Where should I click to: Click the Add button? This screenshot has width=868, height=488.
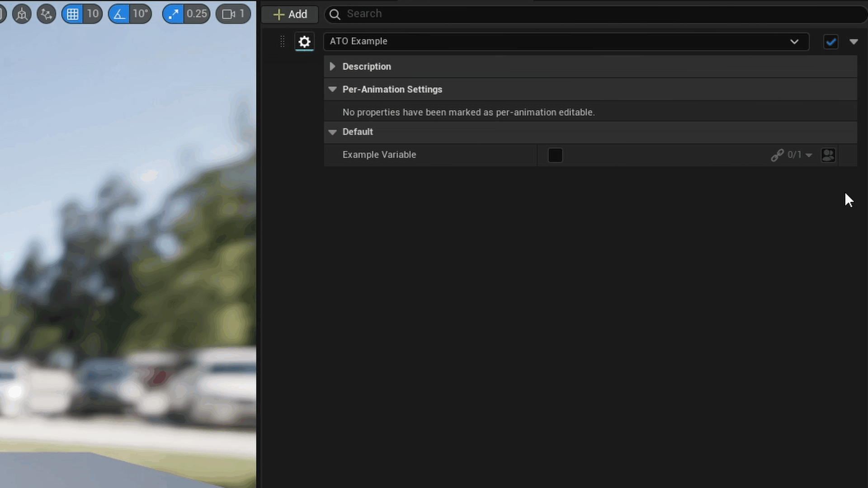click(290, 14)
